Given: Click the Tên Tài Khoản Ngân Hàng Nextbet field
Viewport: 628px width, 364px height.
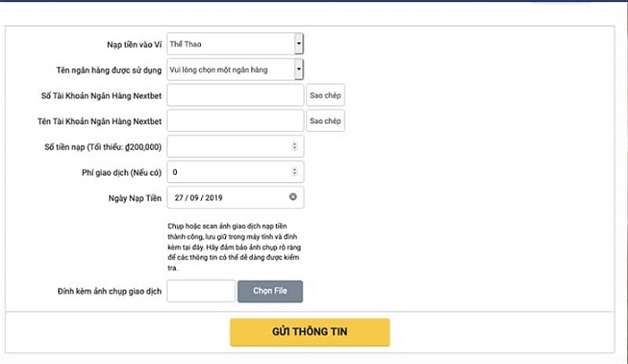Looking at the screenshot, I should 235,121.
